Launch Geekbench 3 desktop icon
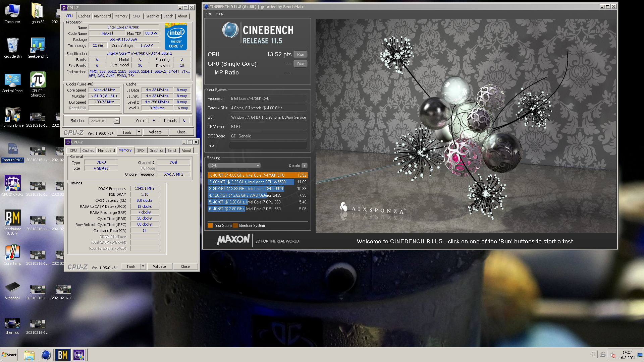Image resolution: width=644 pixels, height=362 pixels. (38, 48)
